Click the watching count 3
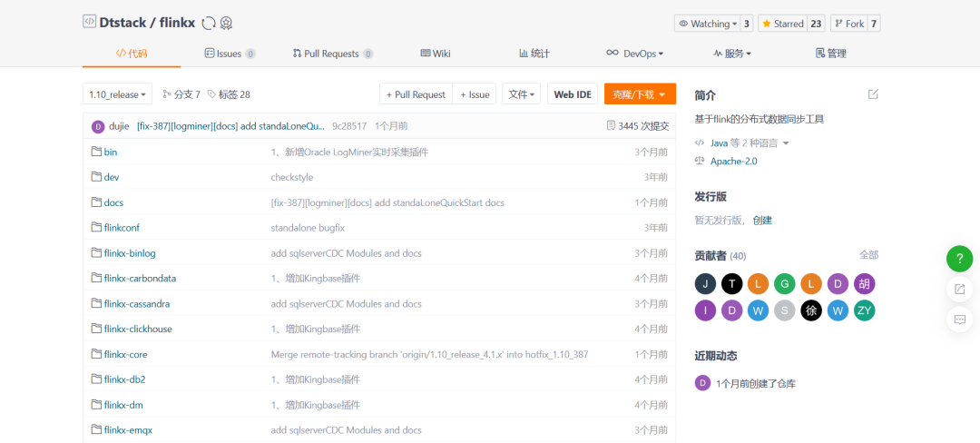The height and width of the screenshot is (443, 980). click(x=746, y=24)
